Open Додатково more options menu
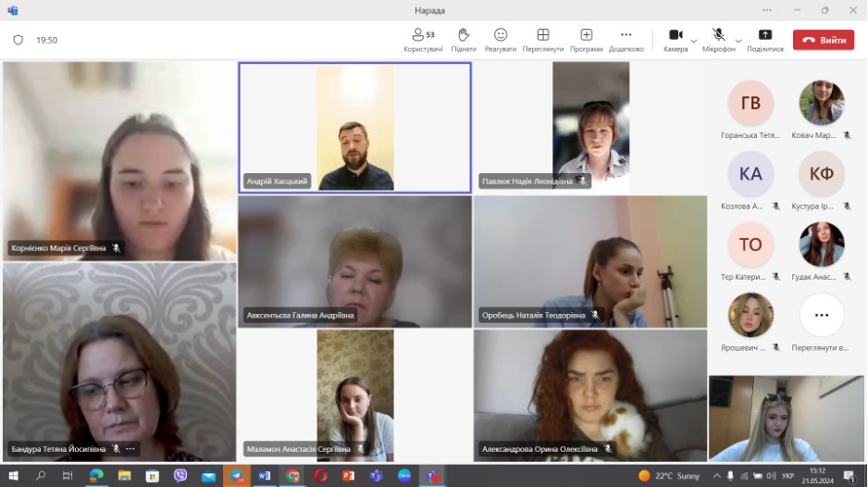The width and height of the screenshot is (868, 487). tap(626, 40)
